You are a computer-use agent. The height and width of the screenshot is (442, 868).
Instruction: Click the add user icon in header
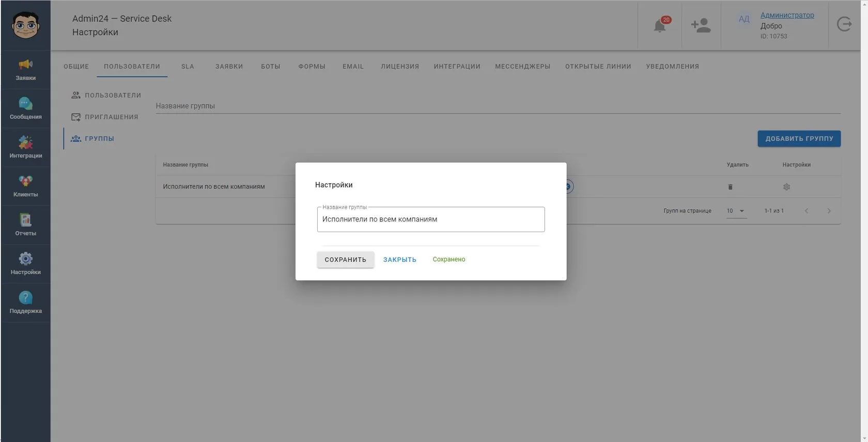(x=701, y=25)
